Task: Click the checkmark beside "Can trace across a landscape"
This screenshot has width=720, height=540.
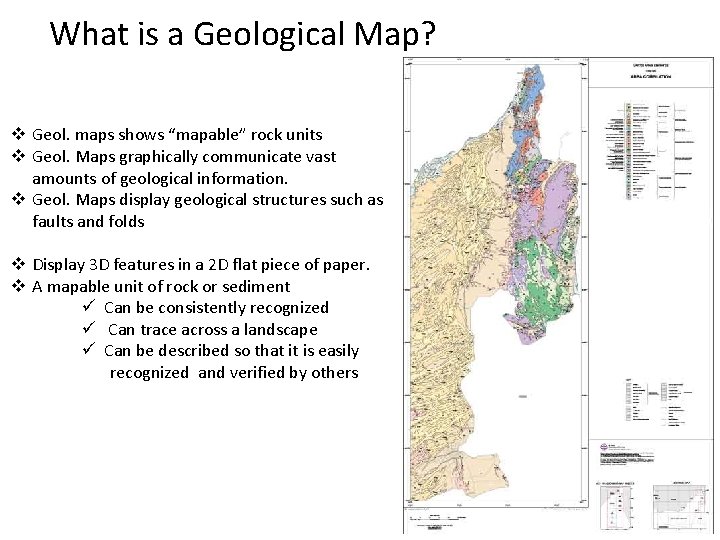Action: click(89, 327)
